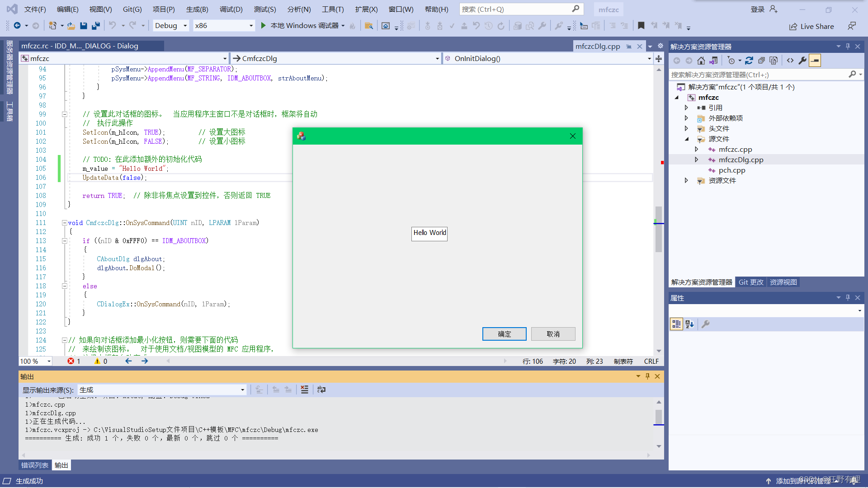
Task: Show errors by clicking the error count indicator
Action: coord(74,361)
